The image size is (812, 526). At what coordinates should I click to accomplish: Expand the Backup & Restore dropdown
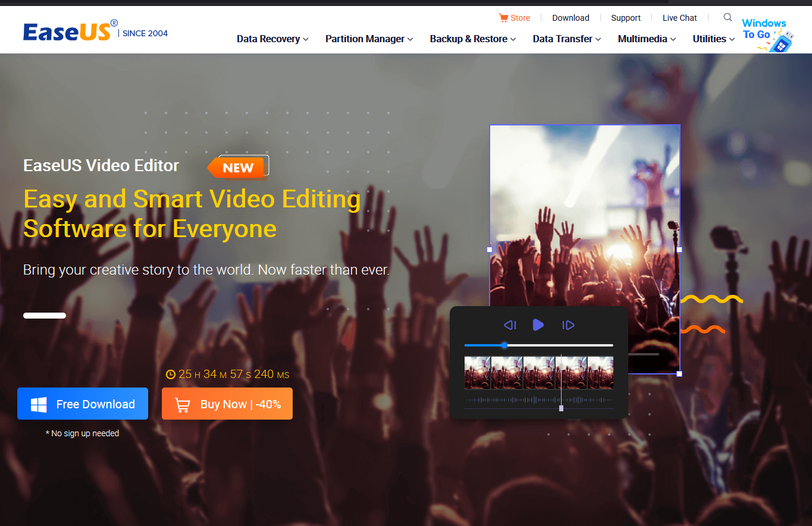(x=473, y=39)
